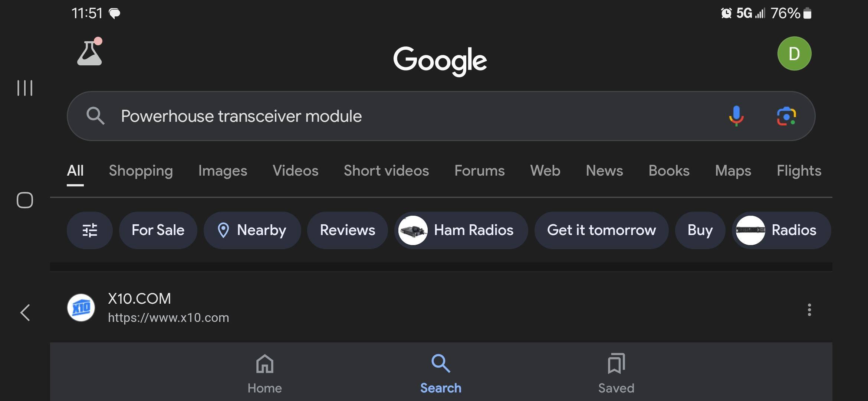This screenshot has width=868, height=401.
Task: Tap the voice search microphone icon
Action: 736,116
